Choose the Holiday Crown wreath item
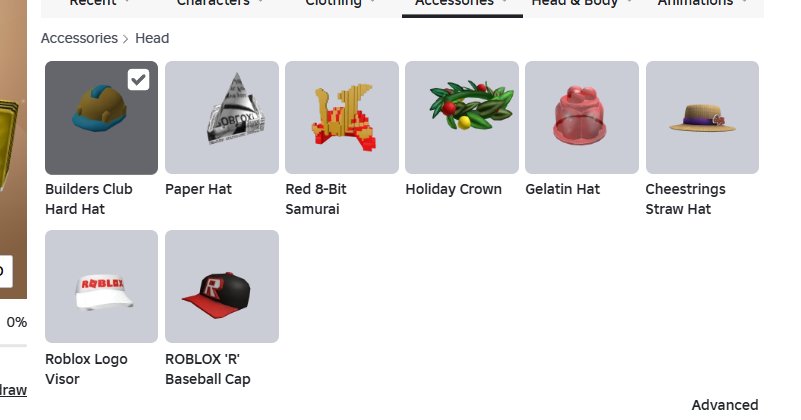Viewport: 801px width, 420px height. pos(462,118)
